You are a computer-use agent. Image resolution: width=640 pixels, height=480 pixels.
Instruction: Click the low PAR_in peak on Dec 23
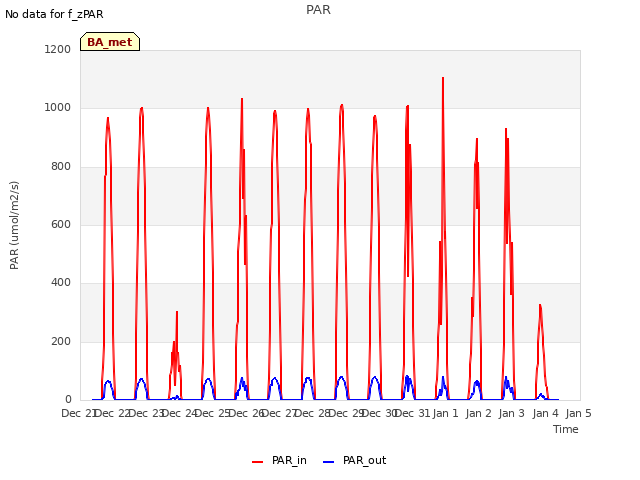(177, 312)
